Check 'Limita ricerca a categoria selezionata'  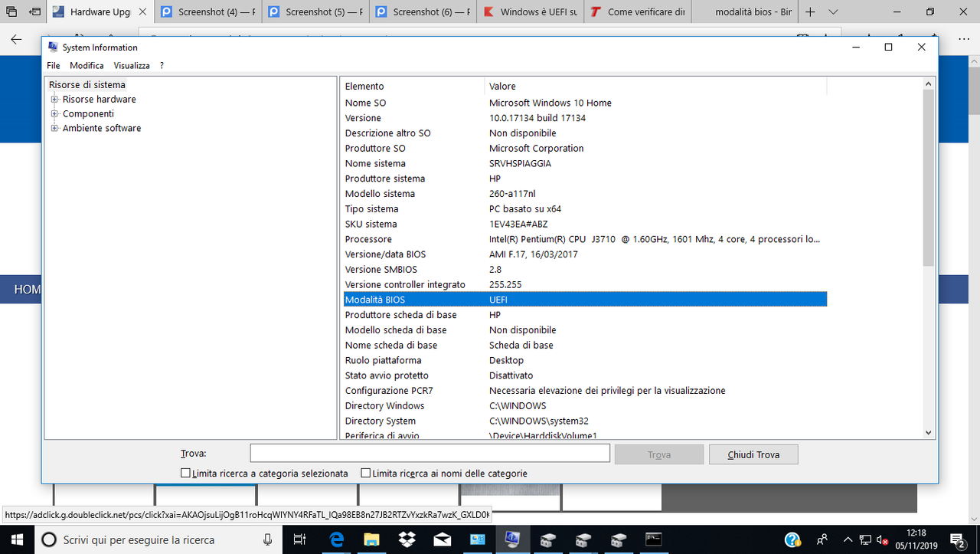pyautogui.click(x=185, y=473)
